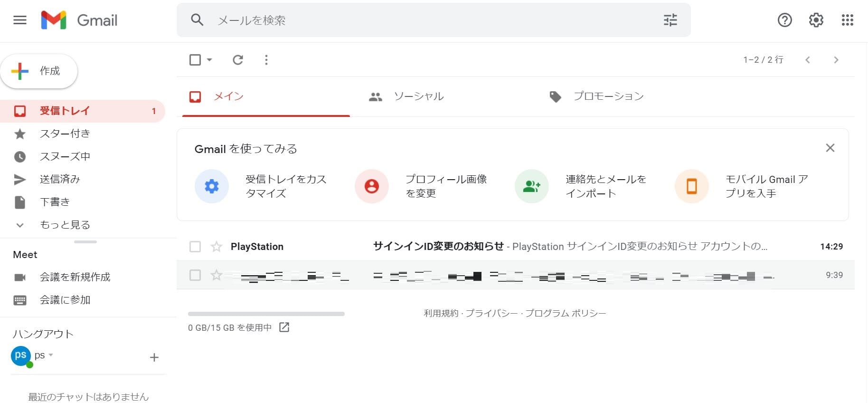Click プロフィール画像を変更 text

(x=446, y=186)
